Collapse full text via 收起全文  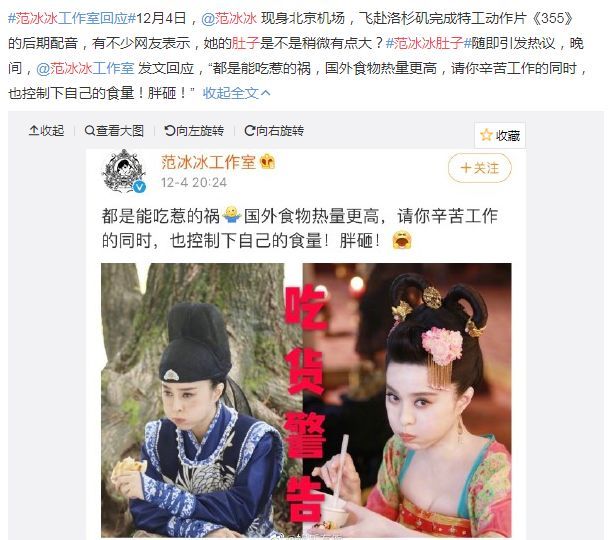tap(231, 93)
